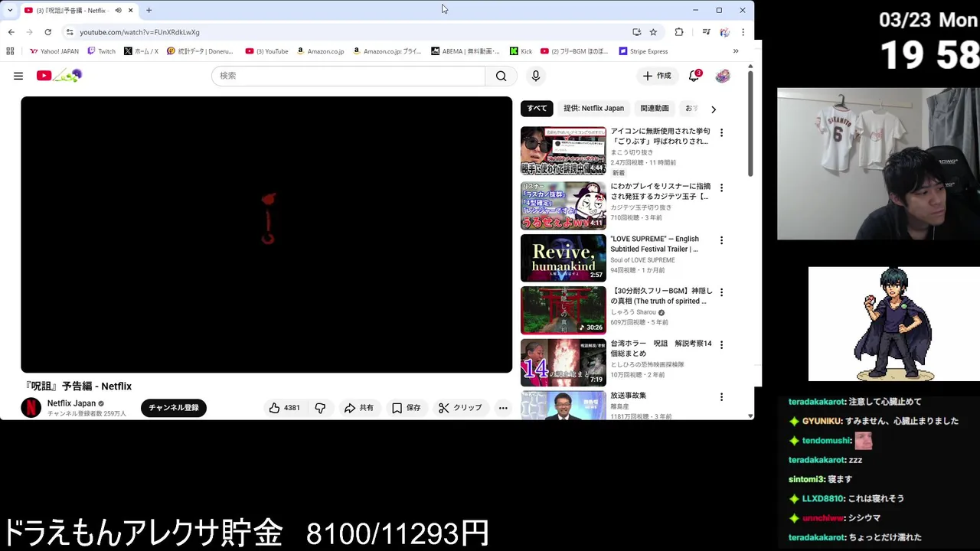Open YouTube notifications bell

[x=694, y=76]
